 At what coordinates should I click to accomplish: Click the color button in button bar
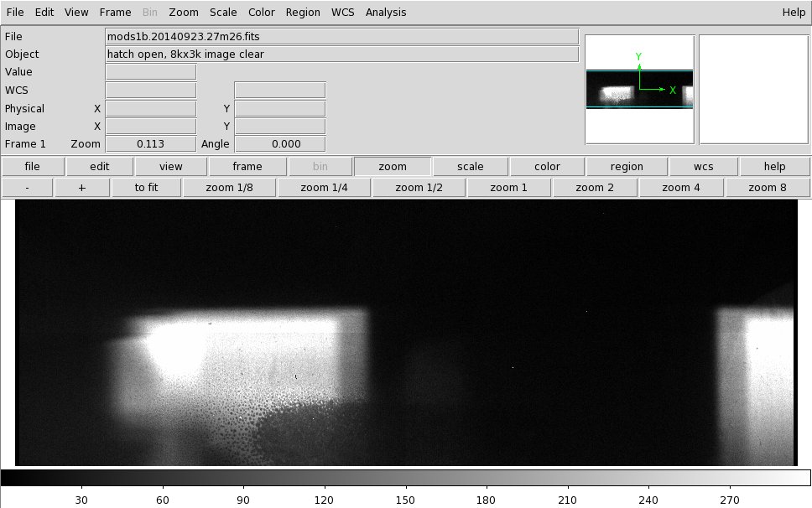click(548, 167)
